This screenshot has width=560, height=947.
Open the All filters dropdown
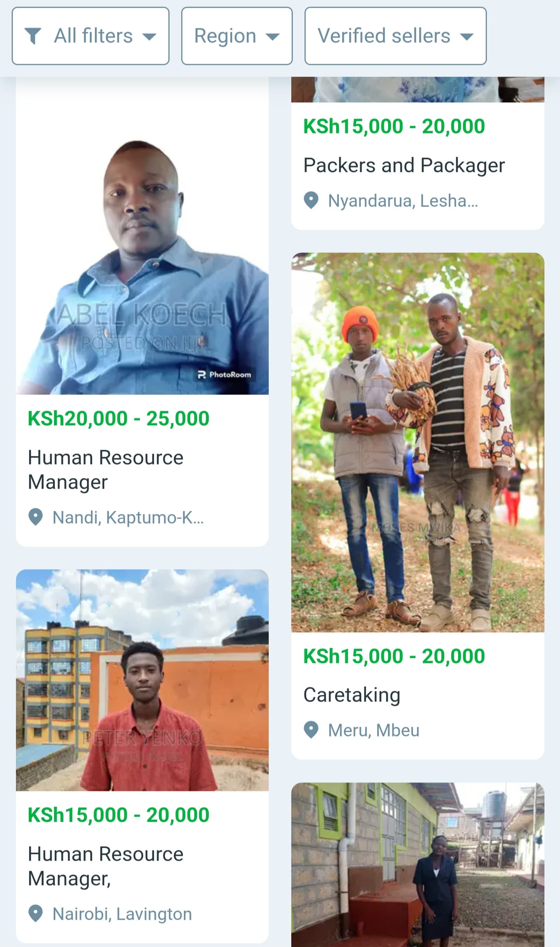[x=91, y=36]
